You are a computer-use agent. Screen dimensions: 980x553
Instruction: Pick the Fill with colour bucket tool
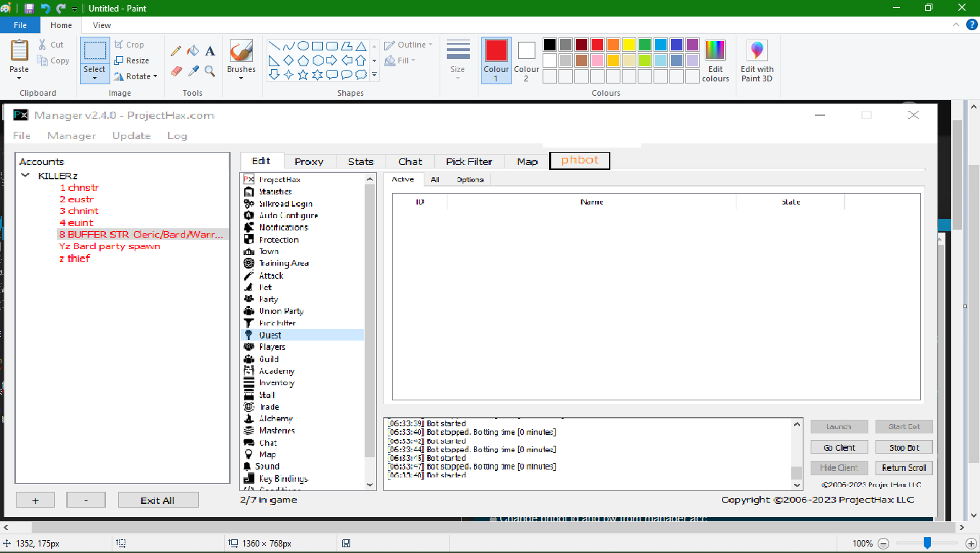tap(192, 51)
